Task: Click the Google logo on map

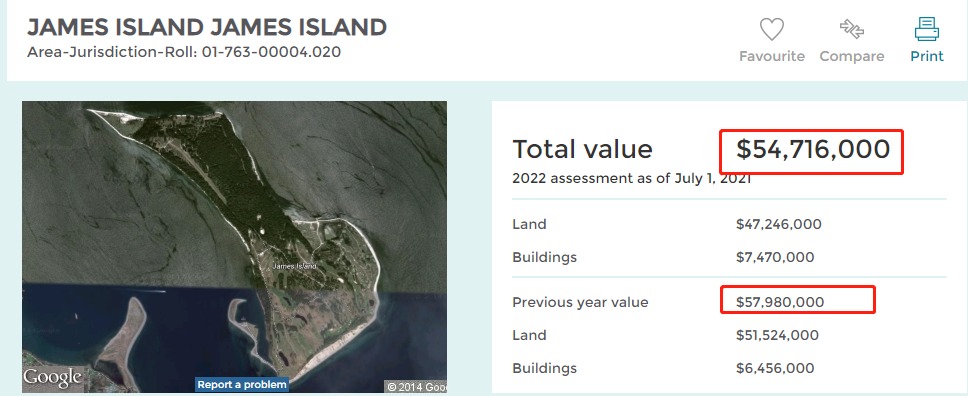Action: click(52, 377)
